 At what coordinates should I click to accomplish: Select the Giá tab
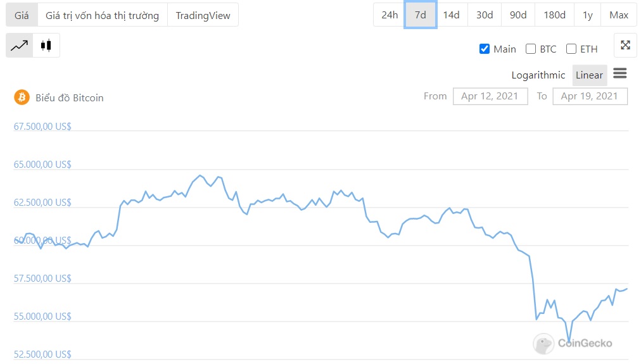coord(22,15)
